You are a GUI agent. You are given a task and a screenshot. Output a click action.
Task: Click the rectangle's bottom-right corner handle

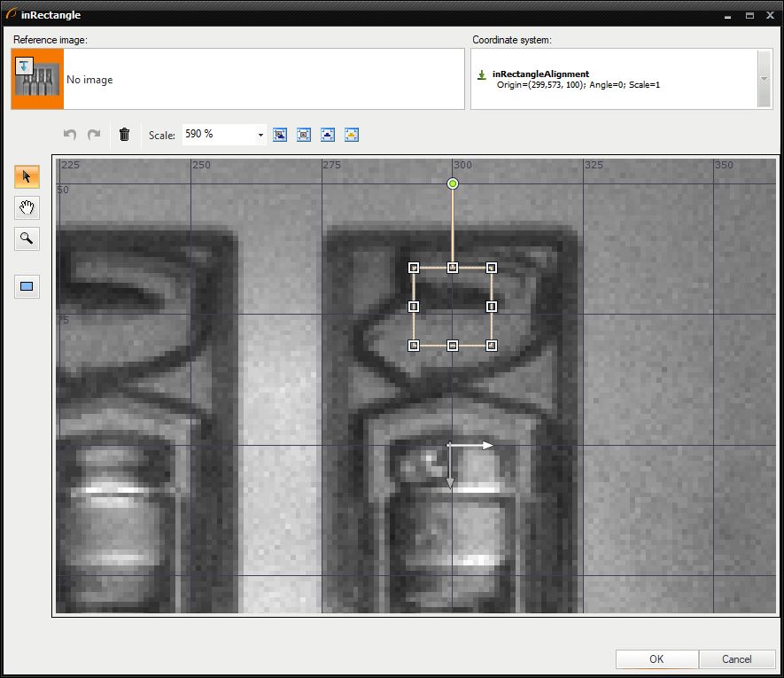click(492, 346)
